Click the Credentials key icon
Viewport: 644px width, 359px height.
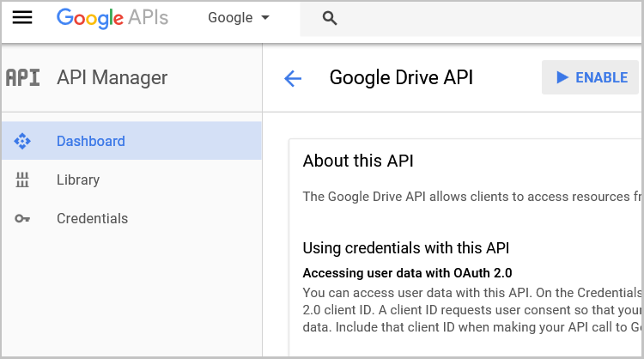click(x=22, y=218)
